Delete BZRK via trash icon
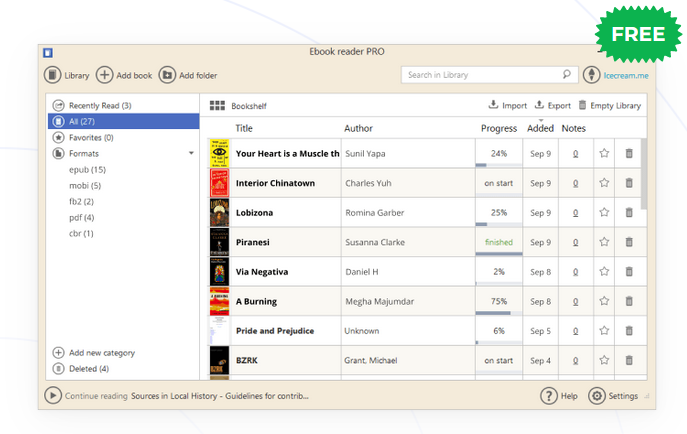The image size is (687, 434). [629, 360]
